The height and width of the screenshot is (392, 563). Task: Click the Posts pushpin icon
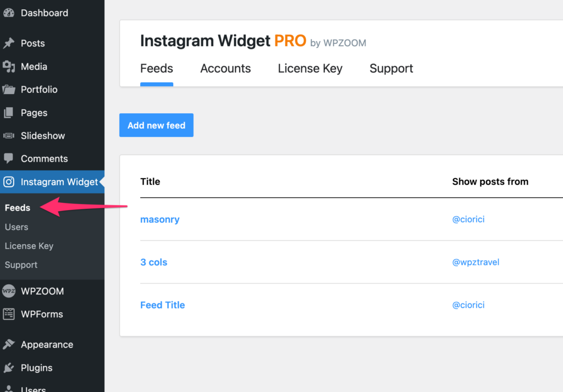(9, 43)
